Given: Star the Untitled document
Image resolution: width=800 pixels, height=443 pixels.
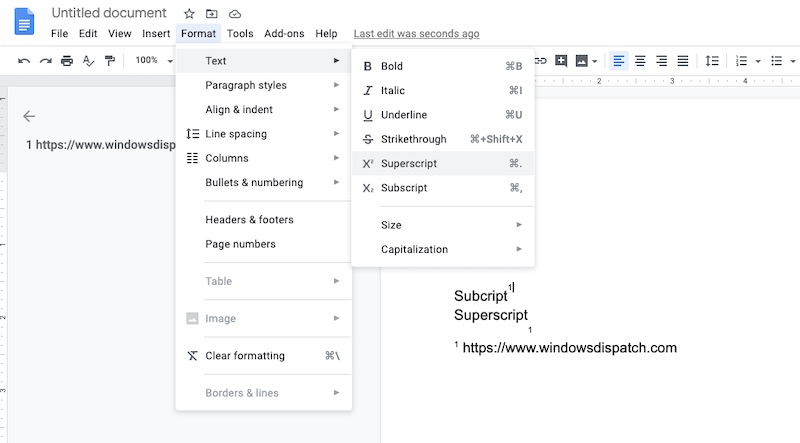Looking at the screenshot, I should click(x=189, y=14).
